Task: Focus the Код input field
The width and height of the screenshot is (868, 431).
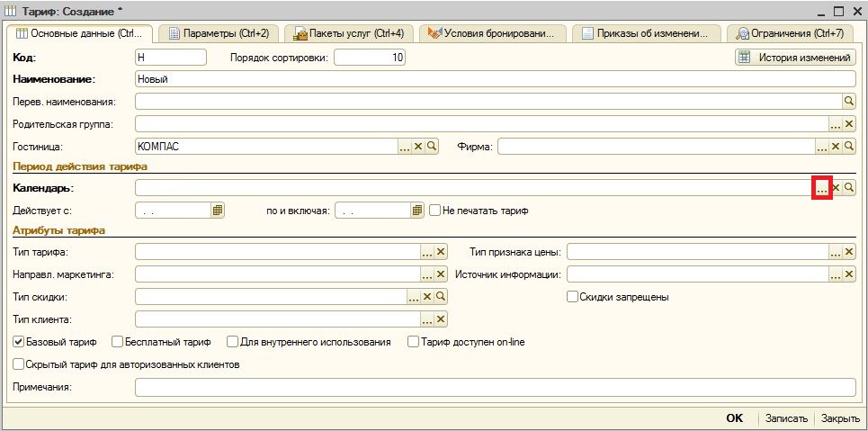Action: tap(171, 57)
